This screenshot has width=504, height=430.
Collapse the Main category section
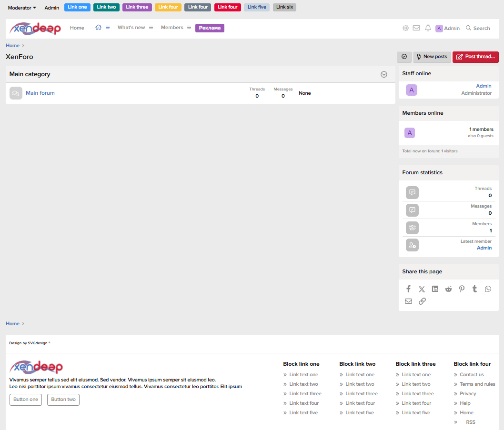click(x=384, y=74)
